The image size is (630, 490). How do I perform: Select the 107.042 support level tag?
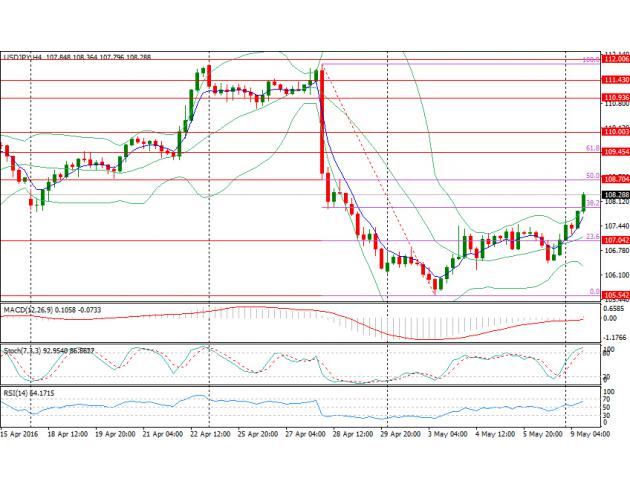click(613, 240)
